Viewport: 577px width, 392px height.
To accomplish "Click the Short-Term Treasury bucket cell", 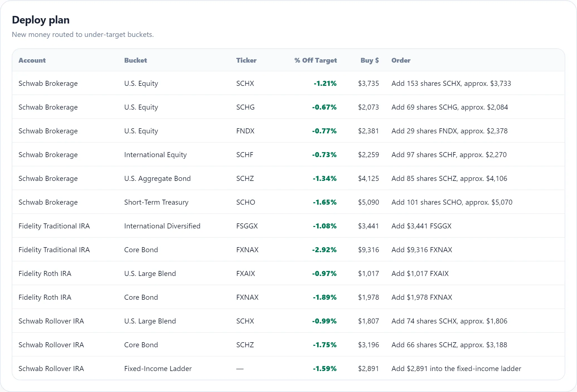I will [x=156, y=202].
